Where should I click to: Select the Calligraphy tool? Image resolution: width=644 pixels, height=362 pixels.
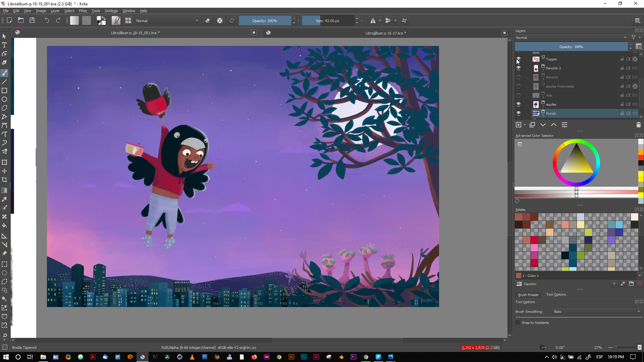pos(4,62)
